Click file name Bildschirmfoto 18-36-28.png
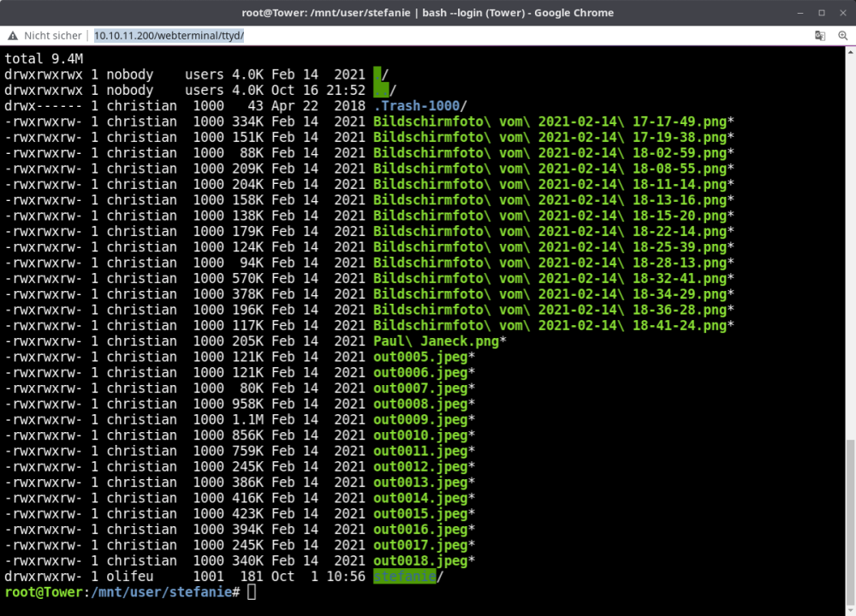Image resolution: width=856 pixels, height=616 pixels. coord(553,310)
